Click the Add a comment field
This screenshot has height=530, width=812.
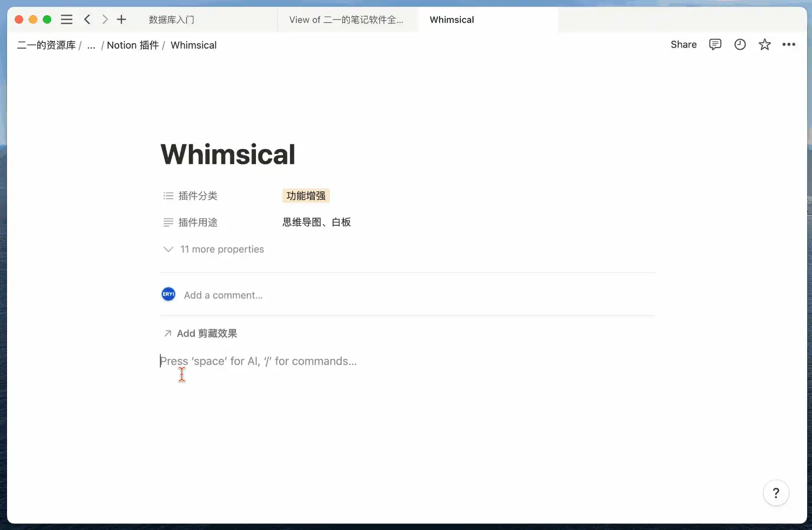[x=223, y=295]
